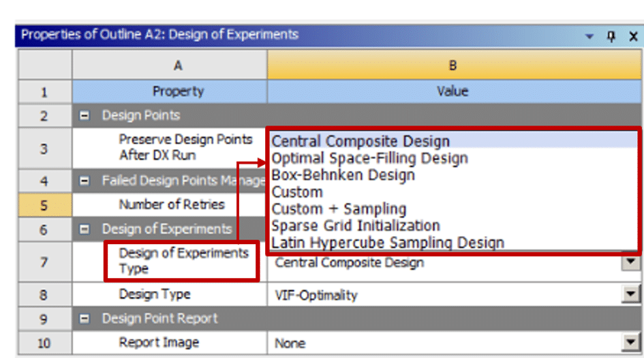Image resolution: width=644 pixels, height=358 pixels.
Task: Collapse the Design Point Report section
Action: pyautogui.click(x=85, y=318)
